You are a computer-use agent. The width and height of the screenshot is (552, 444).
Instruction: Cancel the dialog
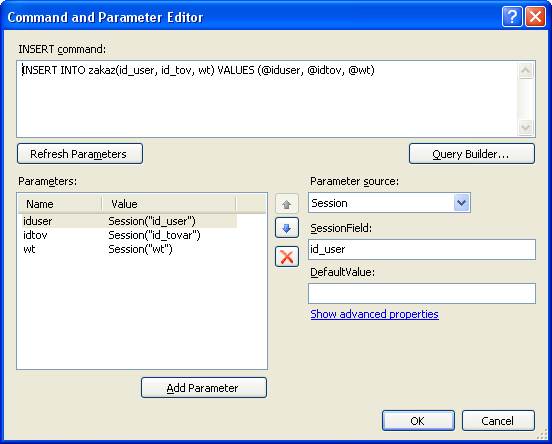498,420
